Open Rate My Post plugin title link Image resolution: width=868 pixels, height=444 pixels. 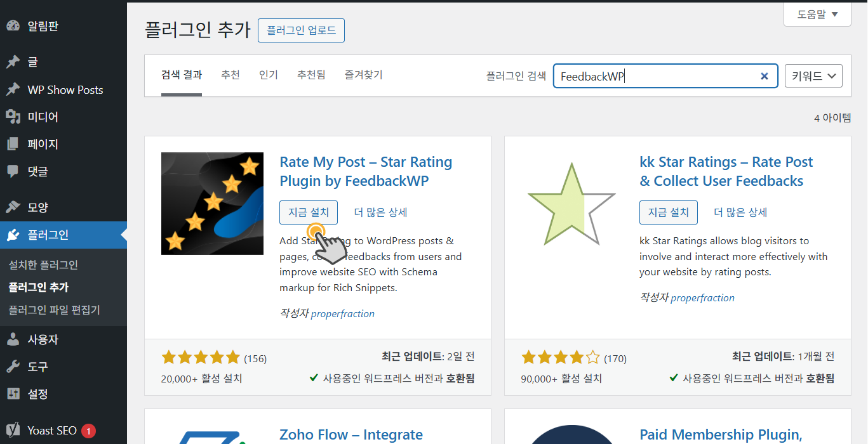pos(366,171)
